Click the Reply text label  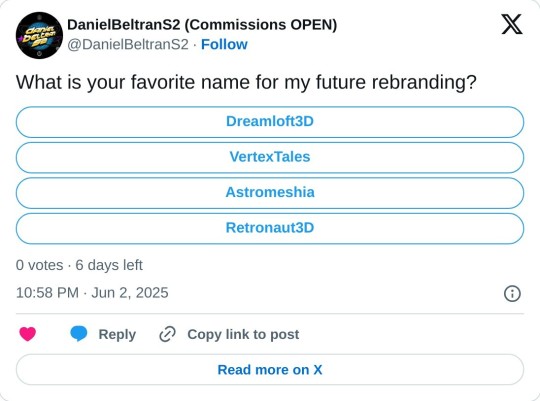(x=117, y=335)
